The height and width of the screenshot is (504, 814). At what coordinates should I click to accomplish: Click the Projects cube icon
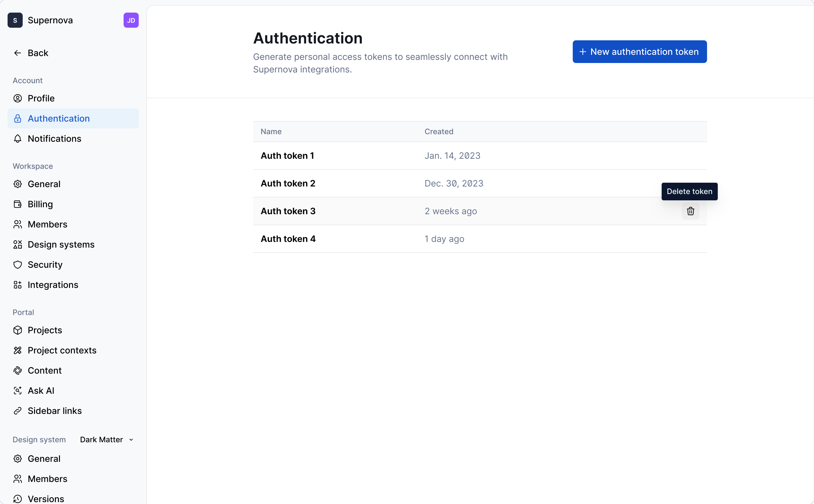tap(18, 330)
